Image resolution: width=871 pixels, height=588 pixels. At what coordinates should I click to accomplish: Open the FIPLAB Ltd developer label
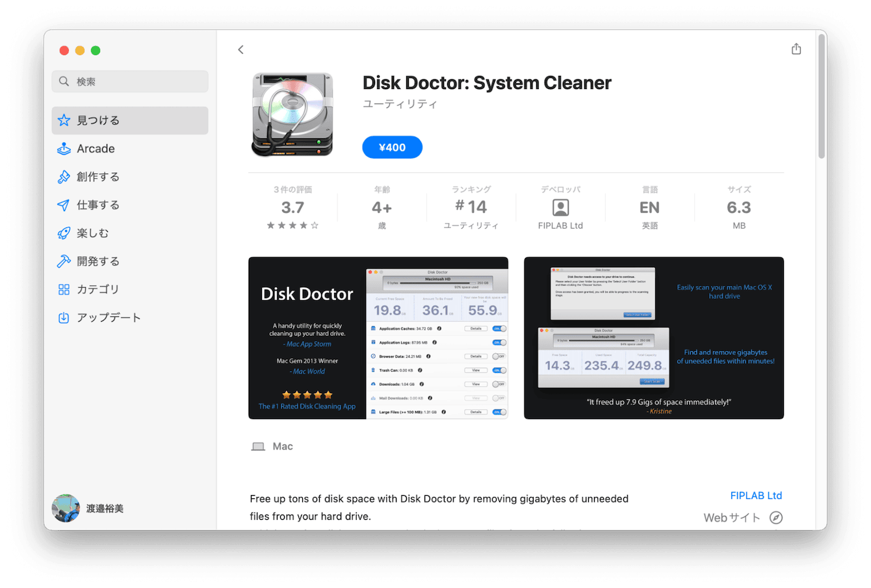(560, 225)
